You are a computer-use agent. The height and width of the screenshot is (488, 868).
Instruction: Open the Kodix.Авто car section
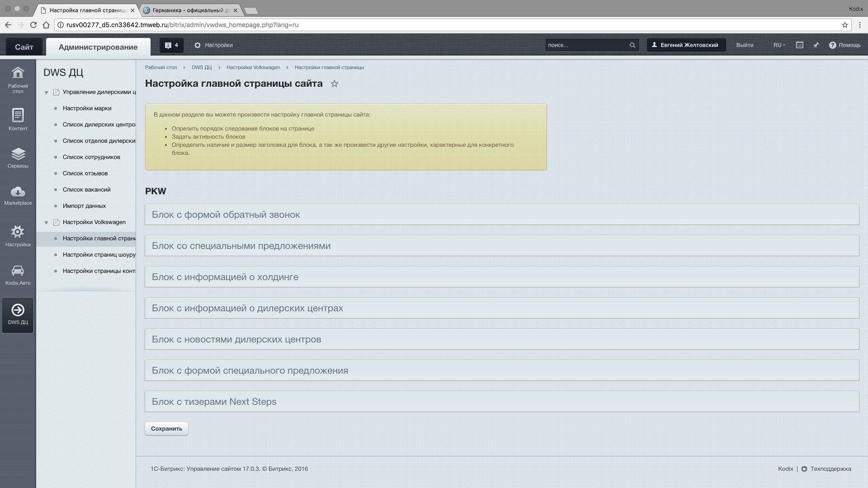pos(18,275)
